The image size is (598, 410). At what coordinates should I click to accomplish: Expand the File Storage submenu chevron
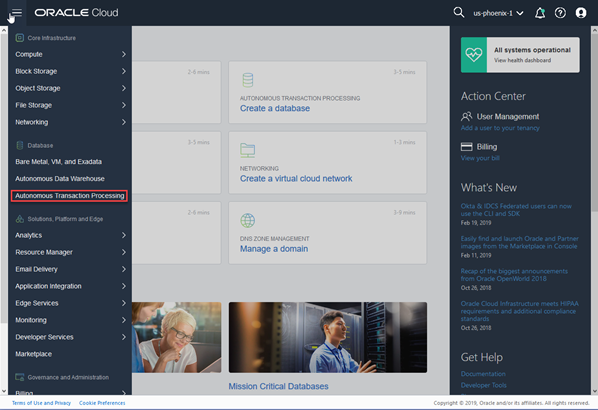coord(124,105)
